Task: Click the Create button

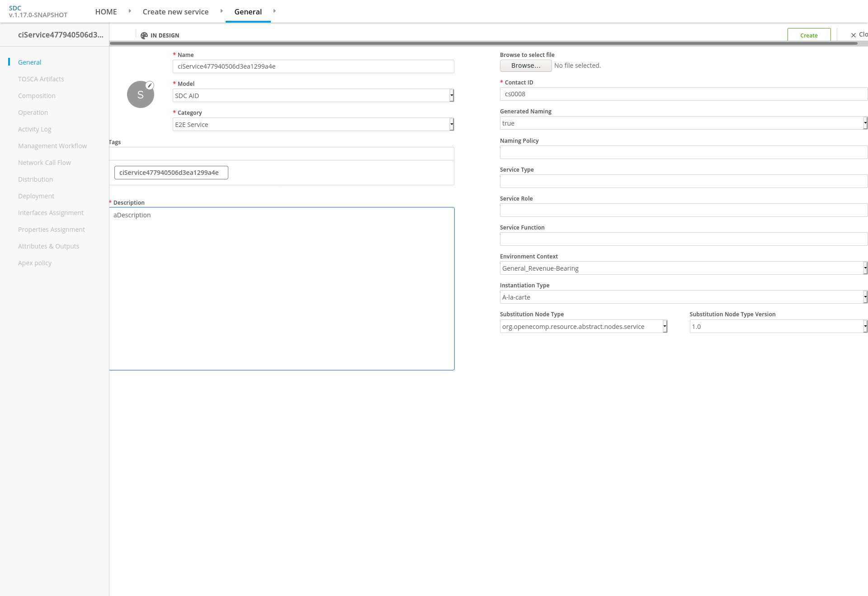Action: click(x=809, y=35)
